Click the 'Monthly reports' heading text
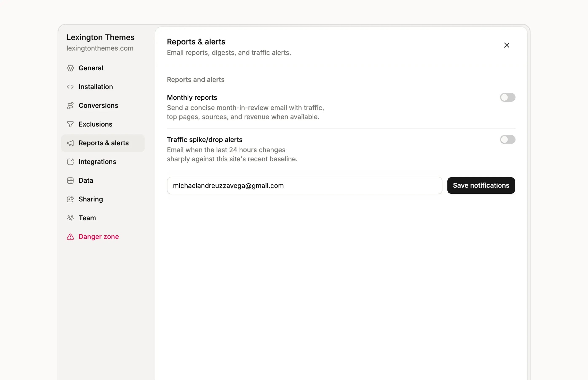Image resolution: width=588 pixels, height=380 pixels. pyautogui.click(x=192, y=98)
